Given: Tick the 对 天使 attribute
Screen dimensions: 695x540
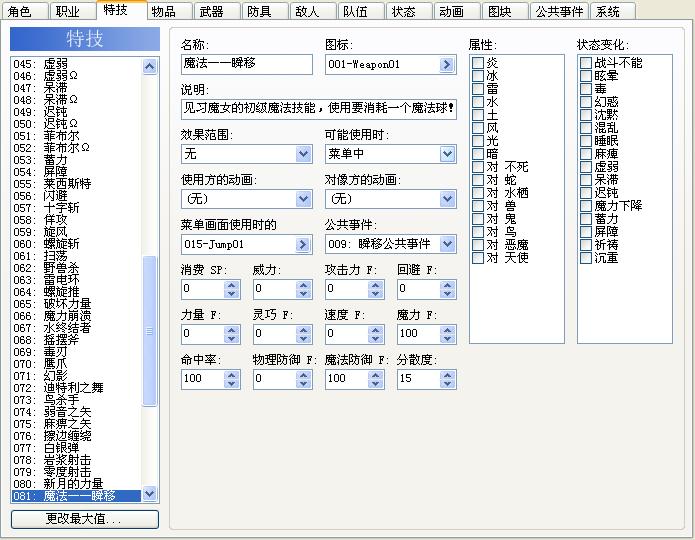Looking at the screenshot, I should pyautogui.click(x=478, y=258).
